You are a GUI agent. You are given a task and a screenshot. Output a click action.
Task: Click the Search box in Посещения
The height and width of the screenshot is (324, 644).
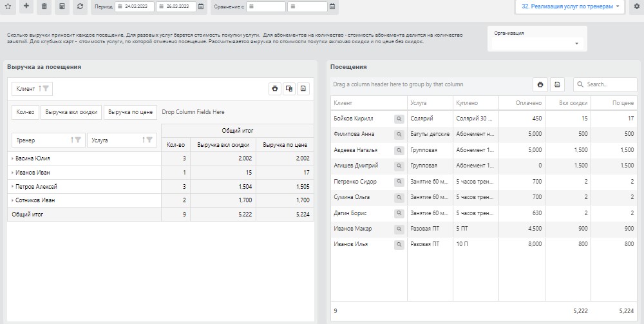[605, 84]
